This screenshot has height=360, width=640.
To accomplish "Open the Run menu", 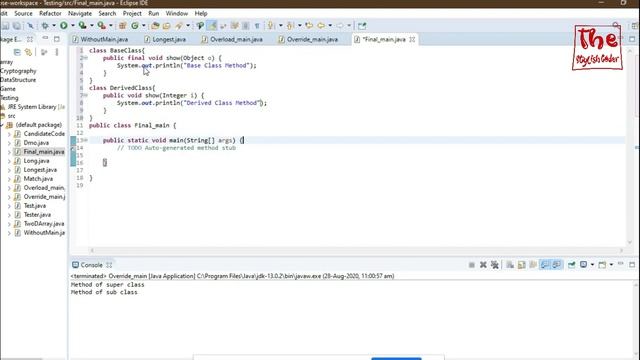I will point(153,13).
